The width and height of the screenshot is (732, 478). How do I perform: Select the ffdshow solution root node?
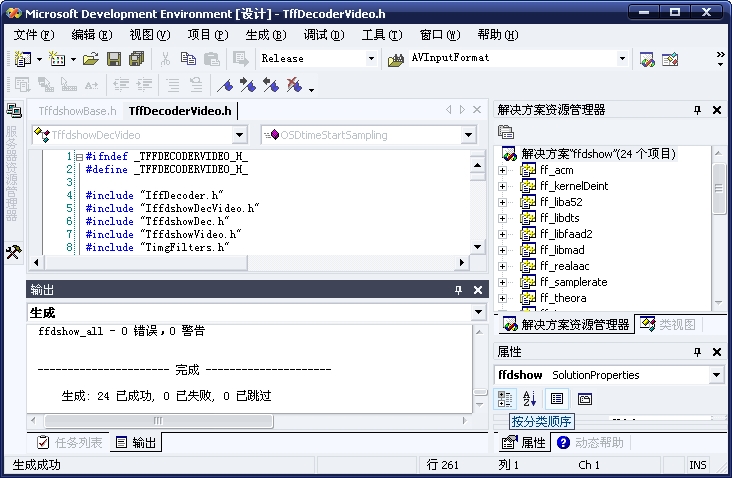[598, 154]
